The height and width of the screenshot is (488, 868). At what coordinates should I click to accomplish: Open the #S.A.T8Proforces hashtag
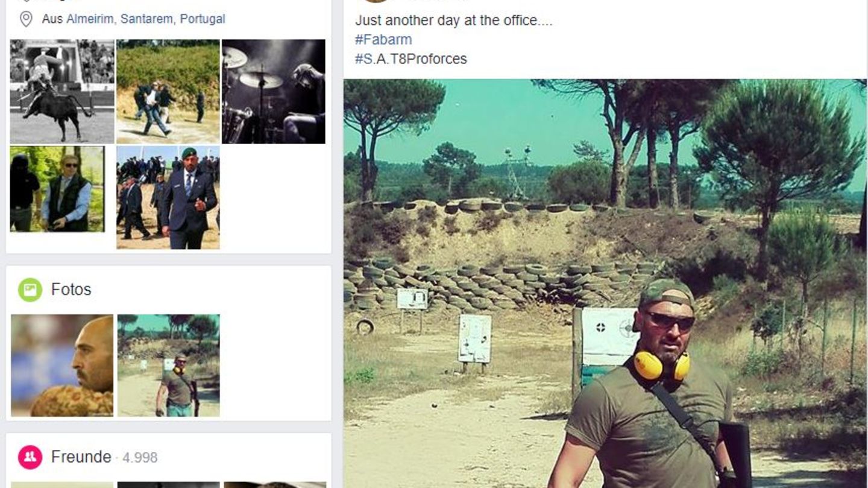pos(411,59)
